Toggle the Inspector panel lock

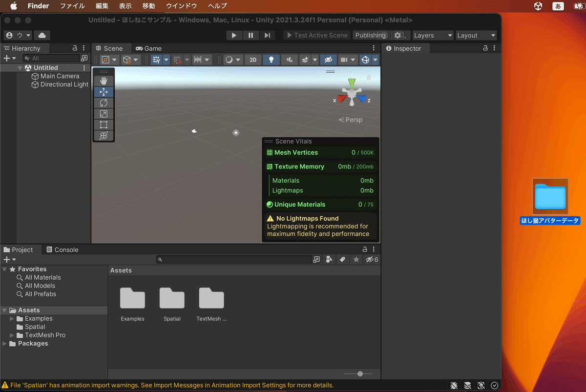click(x=485, y=48)
